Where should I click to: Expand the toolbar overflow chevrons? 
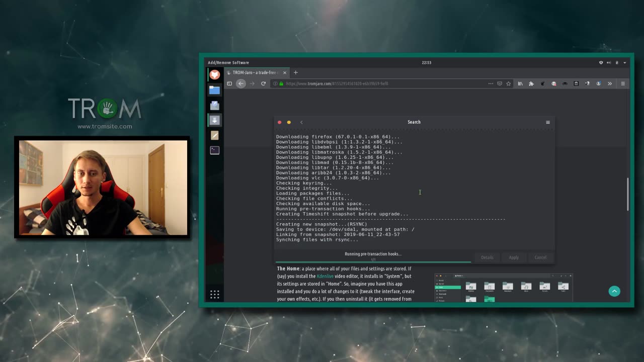(x=610, y=83)
